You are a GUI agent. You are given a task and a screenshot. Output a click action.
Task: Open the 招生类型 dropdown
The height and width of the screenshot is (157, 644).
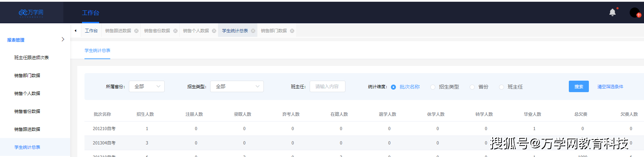[237, 86]
